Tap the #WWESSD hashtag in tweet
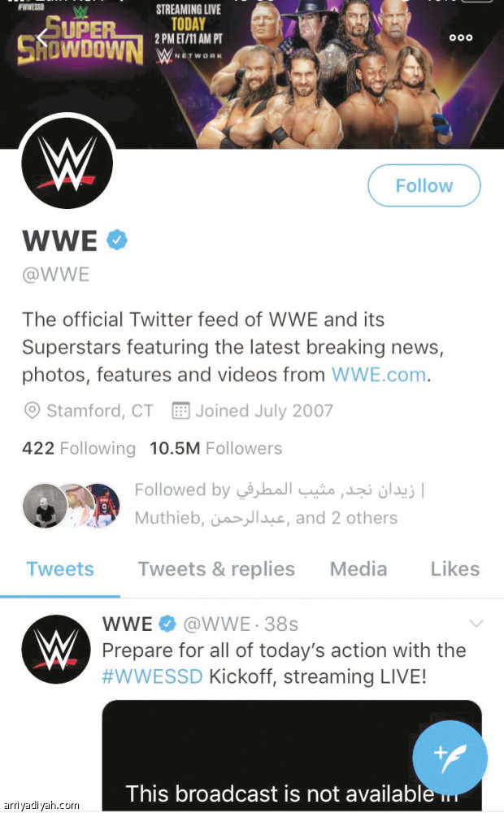 point(152,676)
